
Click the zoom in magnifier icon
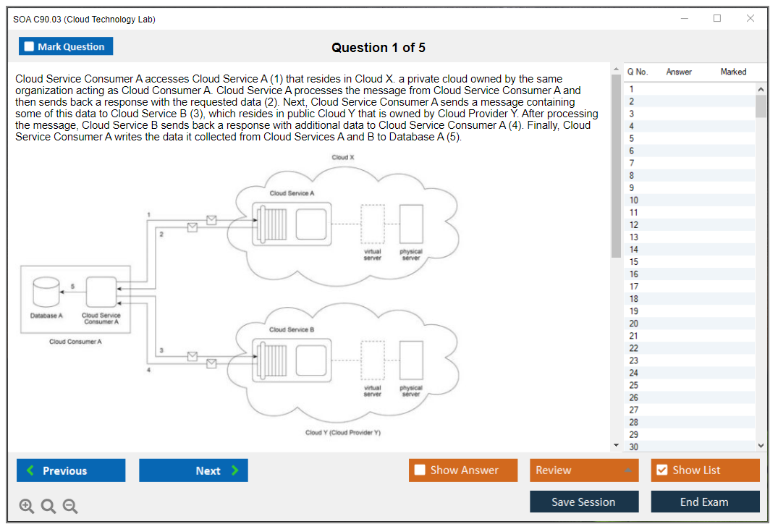[x=27, y=507]
